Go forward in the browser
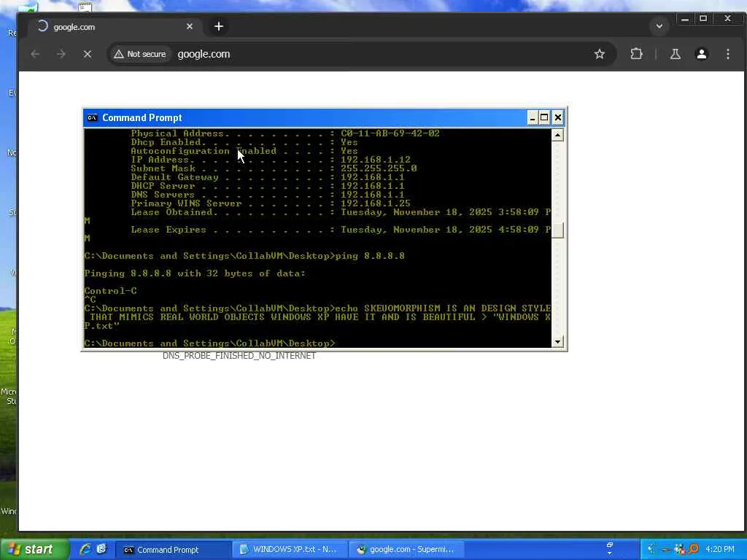 tap(61, 54)
